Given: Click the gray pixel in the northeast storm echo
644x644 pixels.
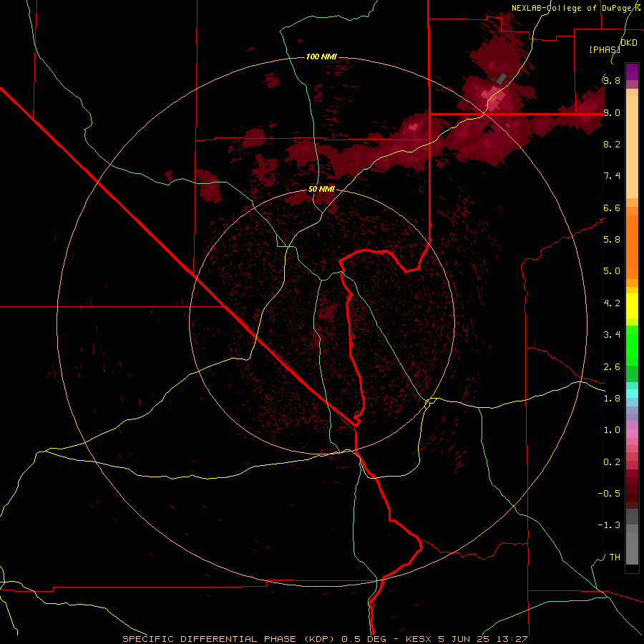Looking at the screenshot, I should [x=501, y=79].
